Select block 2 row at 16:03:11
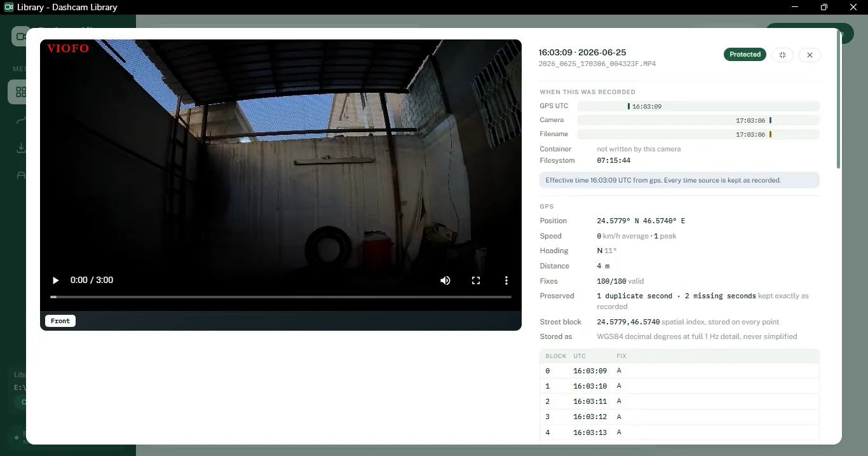 [679, 401]
